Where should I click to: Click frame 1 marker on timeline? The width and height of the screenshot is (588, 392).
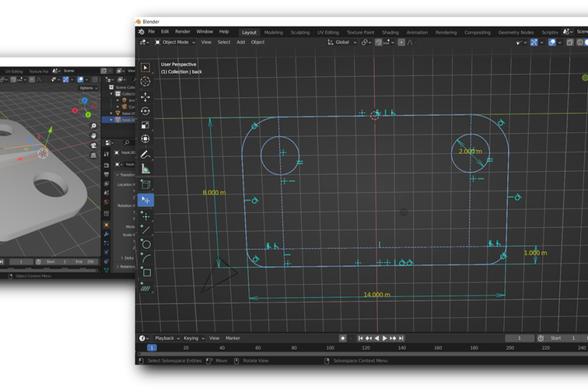click(151, 347)
